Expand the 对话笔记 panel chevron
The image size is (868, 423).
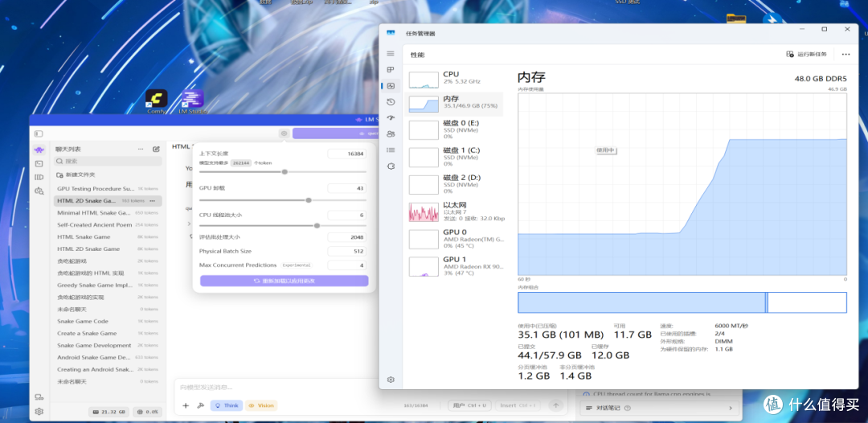coord(730,408)
